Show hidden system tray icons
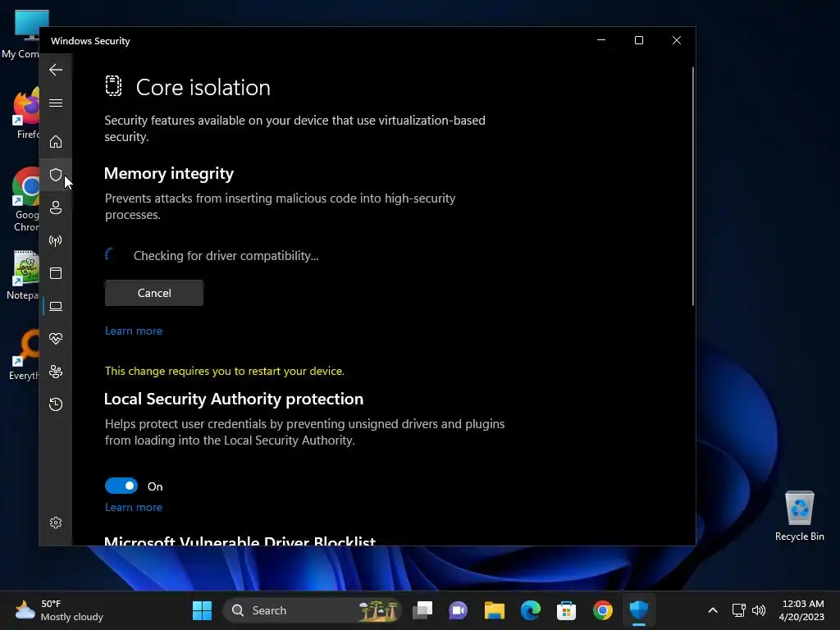The height and width of the screenshot is (630, 840). coord(713,610)
